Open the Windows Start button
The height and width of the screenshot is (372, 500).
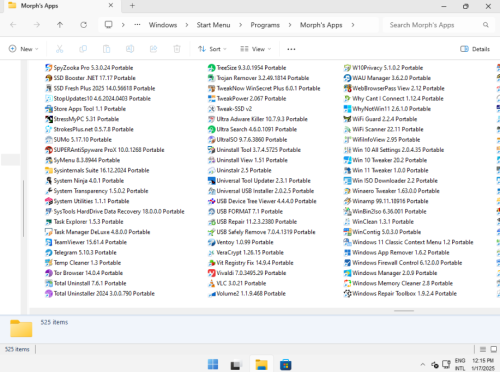click(213, 364)
